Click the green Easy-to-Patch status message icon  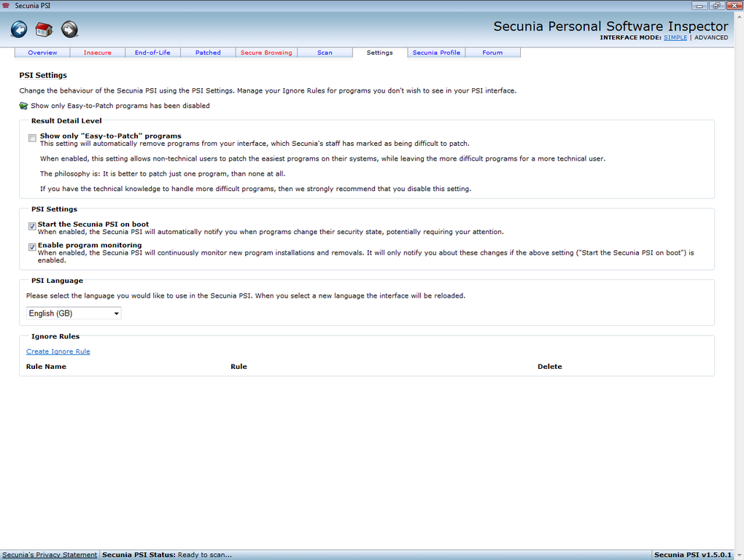click(x=23, y=106)
